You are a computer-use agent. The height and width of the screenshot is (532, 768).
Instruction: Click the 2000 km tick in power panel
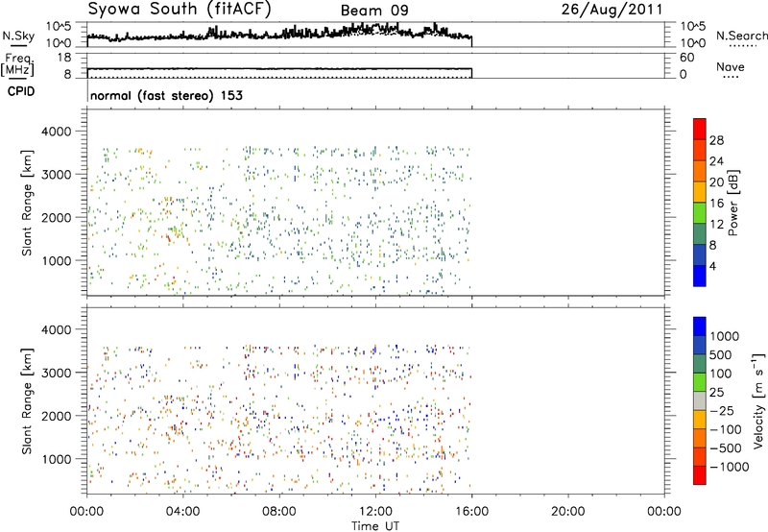pos(57,217)
